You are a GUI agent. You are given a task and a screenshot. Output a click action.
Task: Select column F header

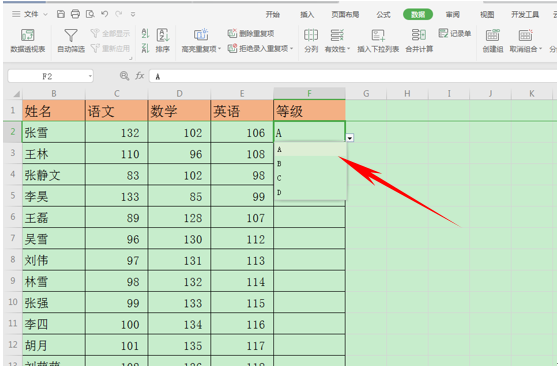pos(309,94)
